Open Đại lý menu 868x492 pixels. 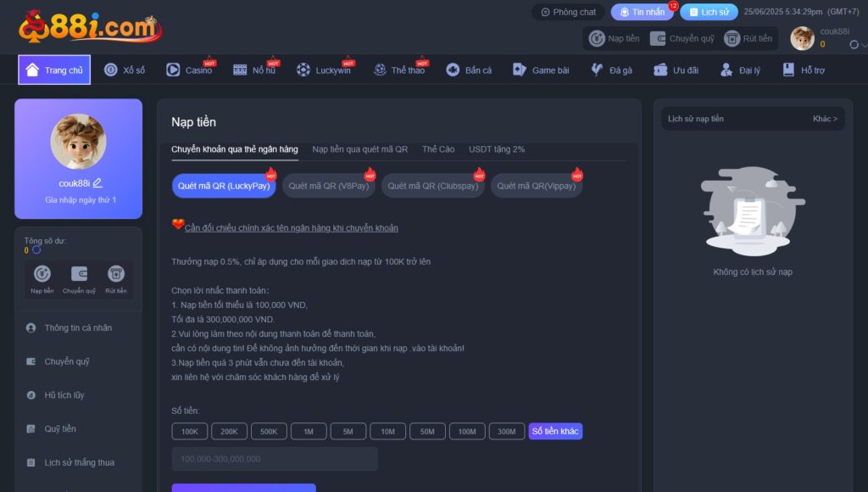click(x=740, y=70)
